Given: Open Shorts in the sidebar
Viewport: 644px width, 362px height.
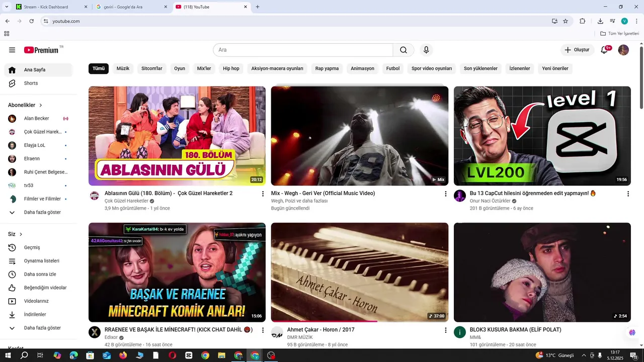Looking at the screenshot, I should coord(38,83).
